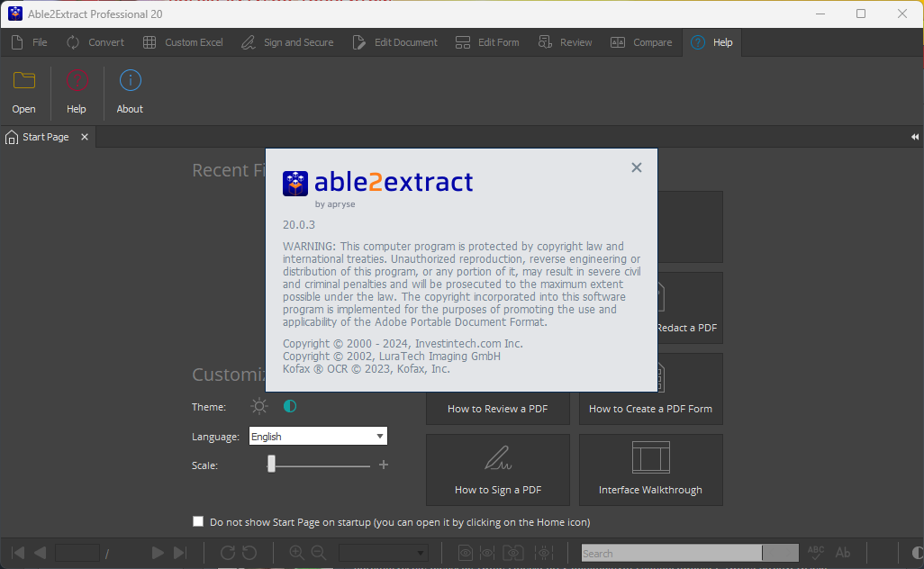Click the able2extract logo in About dialog
Screen dimensions: 924x569
pos(377,183)
